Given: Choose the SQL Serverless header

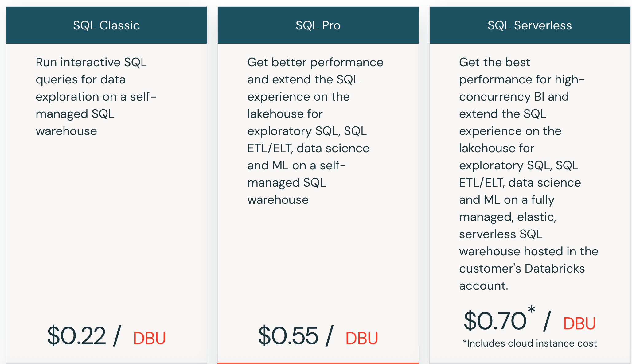Looking at the screenshot, I should [529, 25].
